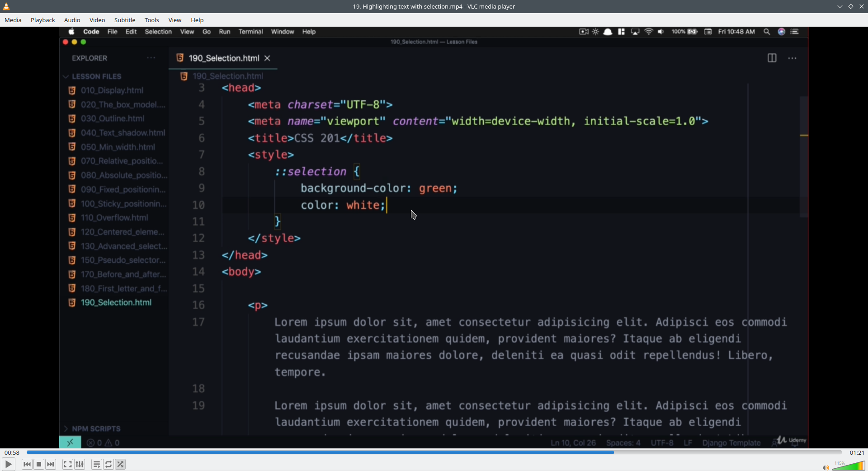
Task: Open the VLC Subtitle menu
Action: pyautogui.click(x=125, y=20)
